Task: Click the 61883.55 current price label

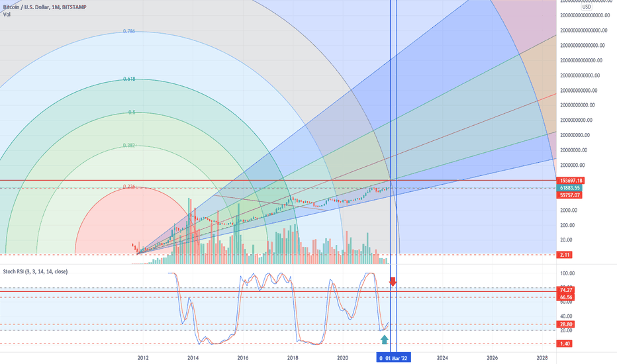Action: pyautogui.click(x=569, y=188)
